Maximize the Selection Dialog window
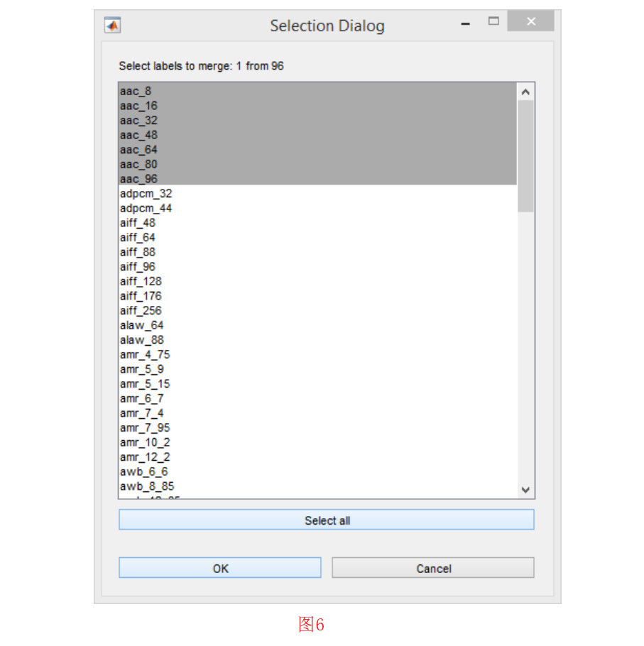644x646 pixels. 494,22
